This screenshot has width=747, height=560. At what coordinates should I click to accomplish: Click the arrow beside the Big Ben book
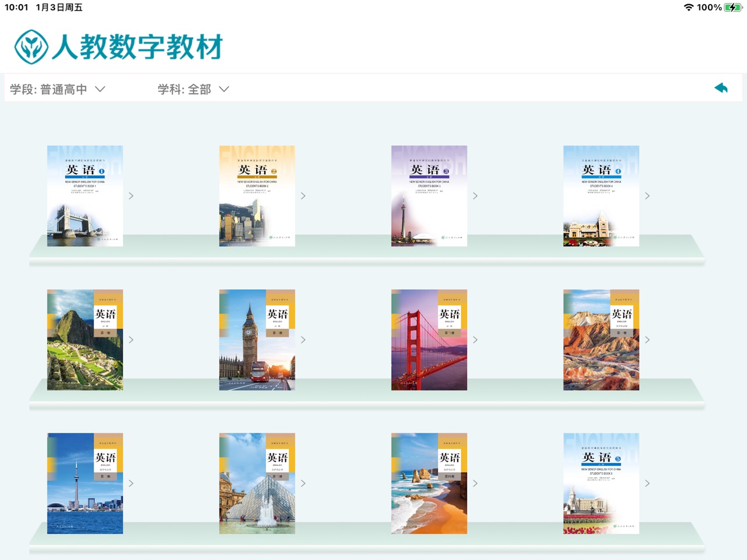click(303, 340)
